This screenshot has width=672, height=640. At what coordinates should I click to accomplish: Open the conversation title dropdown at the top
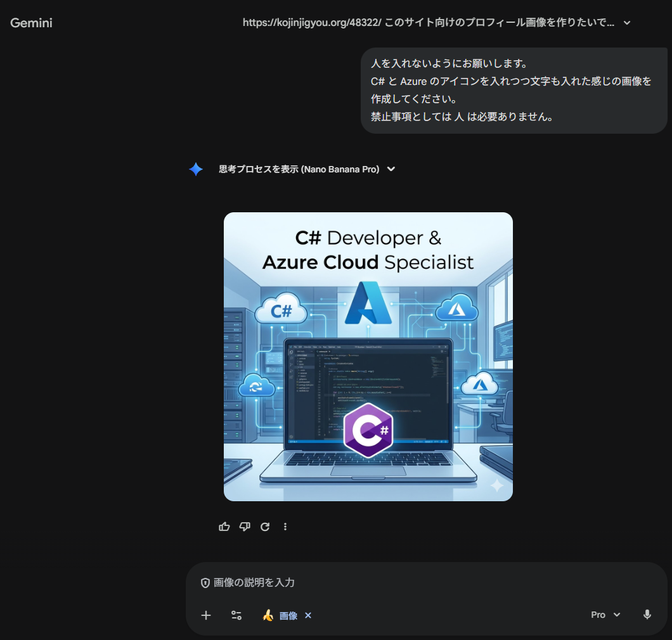click(626, 23)
